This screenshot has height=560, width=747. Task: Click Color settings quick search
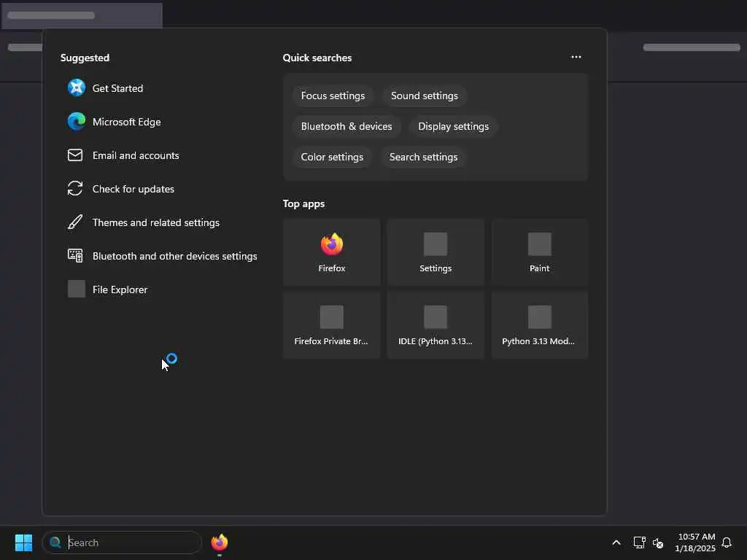coord(332,157)
